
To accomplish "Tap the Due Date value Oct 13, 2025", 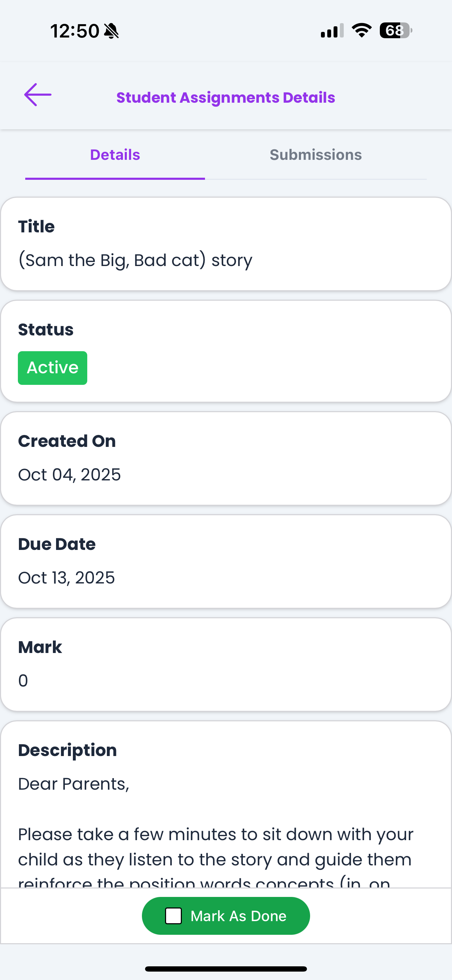I will 66,578.
